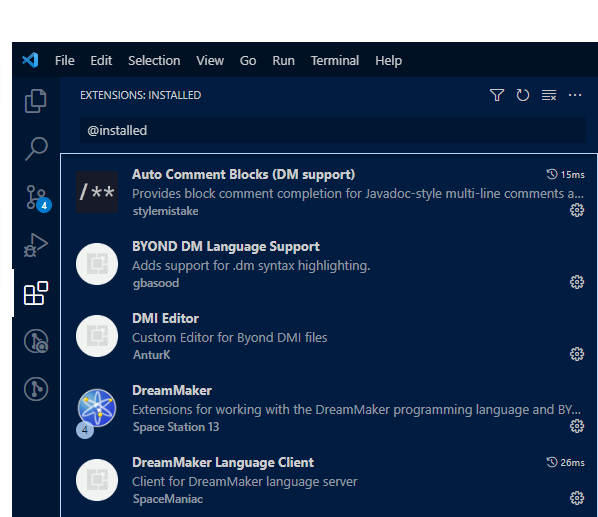Open the Selection menu
This screenshot has height=517, width=598.
[154, 61]
